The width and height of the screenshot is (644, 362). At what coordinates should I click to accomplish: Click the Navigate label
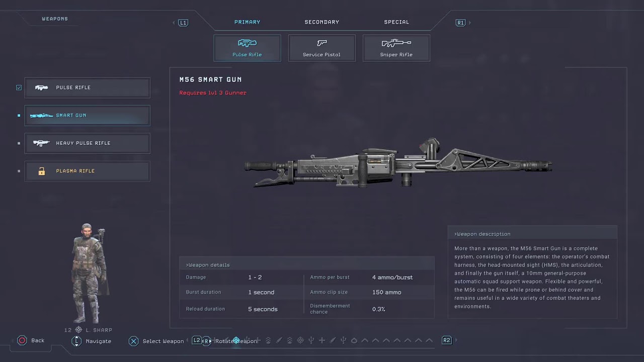pos(99,341)
